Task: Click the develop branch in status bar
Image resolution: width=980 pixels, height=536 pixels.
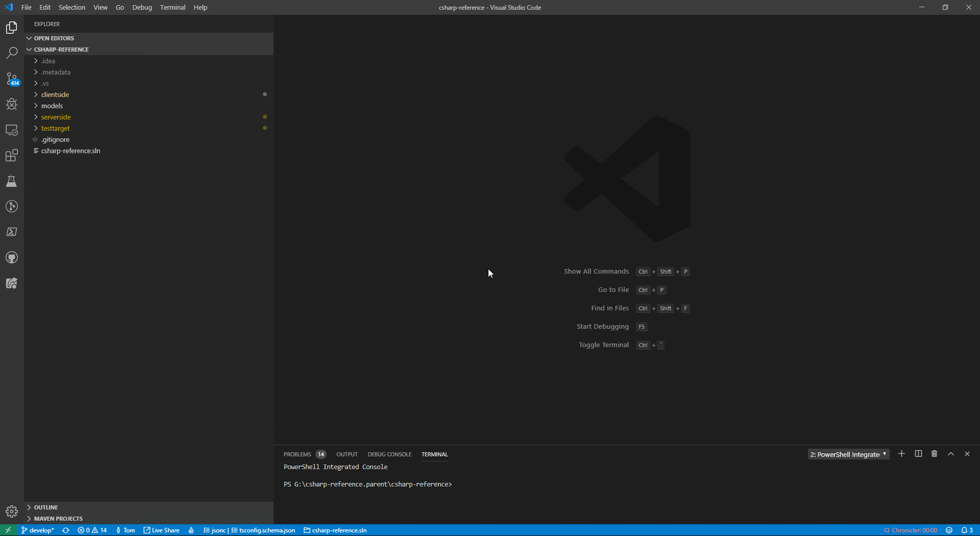Action: click(x=38, y=530)
